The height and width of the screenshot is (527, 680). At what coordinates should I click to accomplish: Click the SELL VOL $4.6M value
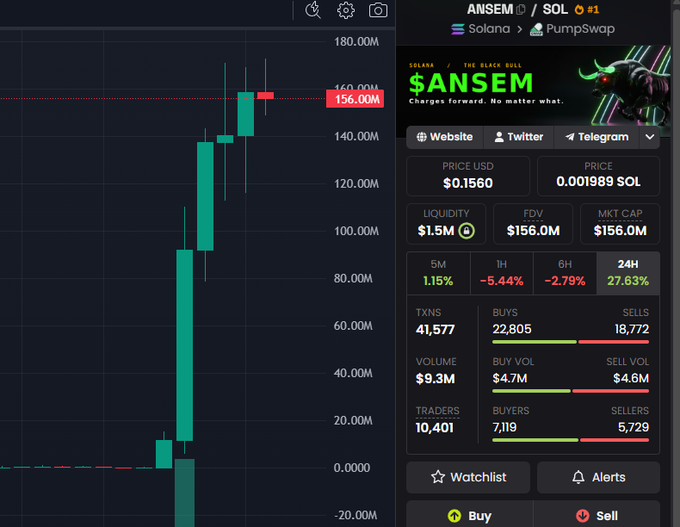631,378
